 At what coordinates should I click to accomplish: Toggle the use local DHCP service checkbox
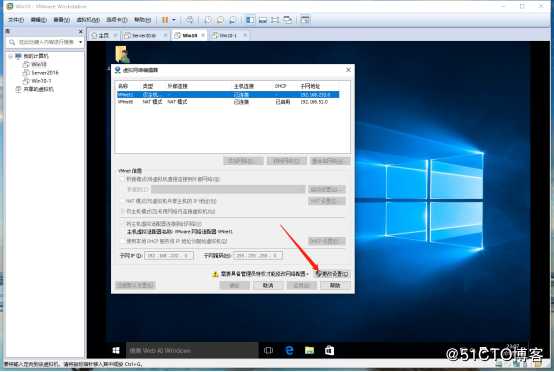[123, 241]
